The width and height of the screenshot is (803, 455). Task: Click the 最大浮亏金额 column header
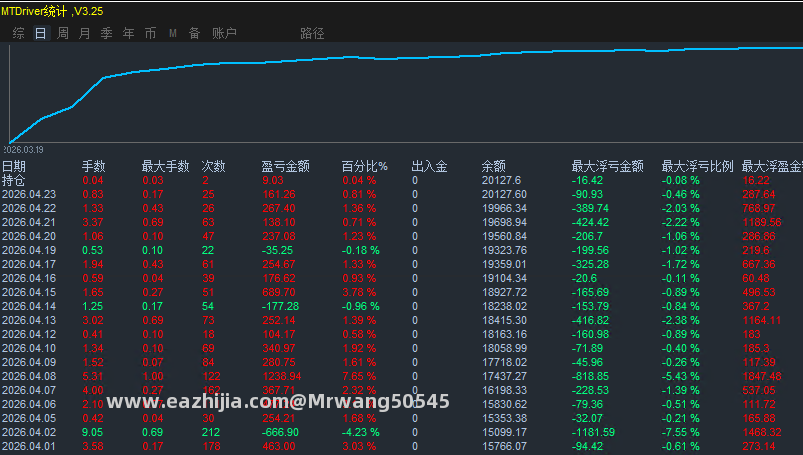[x=607, y=166]
